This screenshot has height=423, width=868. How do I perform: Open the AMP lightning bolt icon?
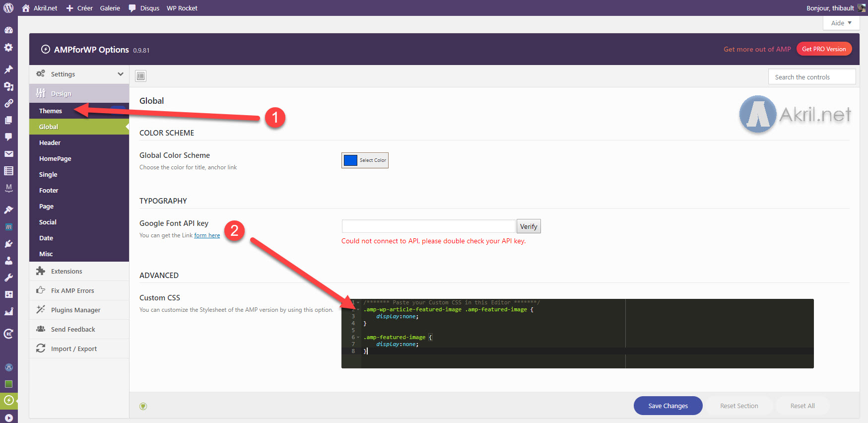pyautogui.click(x=8, y=400)
